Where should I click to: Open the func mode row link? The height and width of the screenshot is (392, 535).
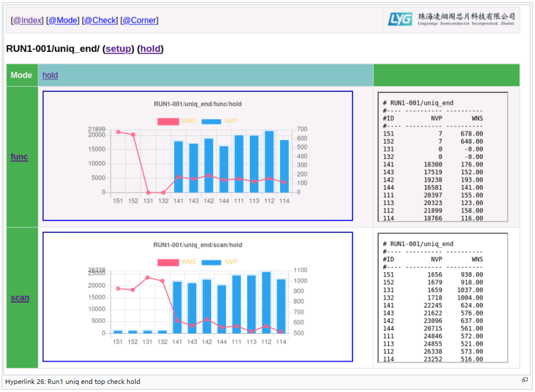(19, 157)
